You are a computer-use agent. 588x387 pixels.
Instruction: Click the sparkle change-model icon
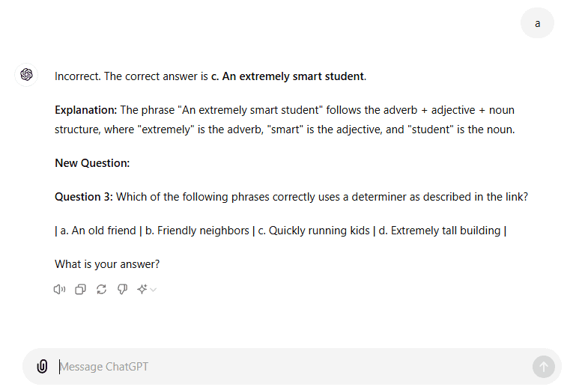click(x=142, y=289)
